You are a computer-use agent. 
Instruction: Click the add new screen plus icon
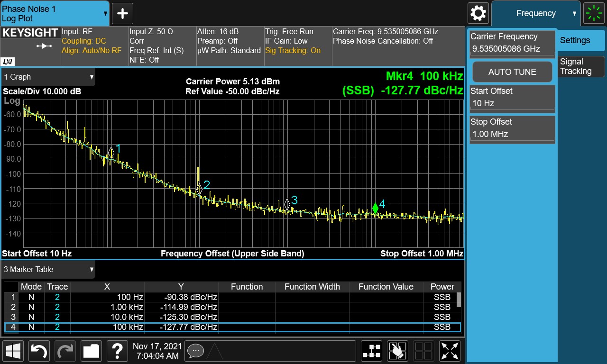[122, 13]
